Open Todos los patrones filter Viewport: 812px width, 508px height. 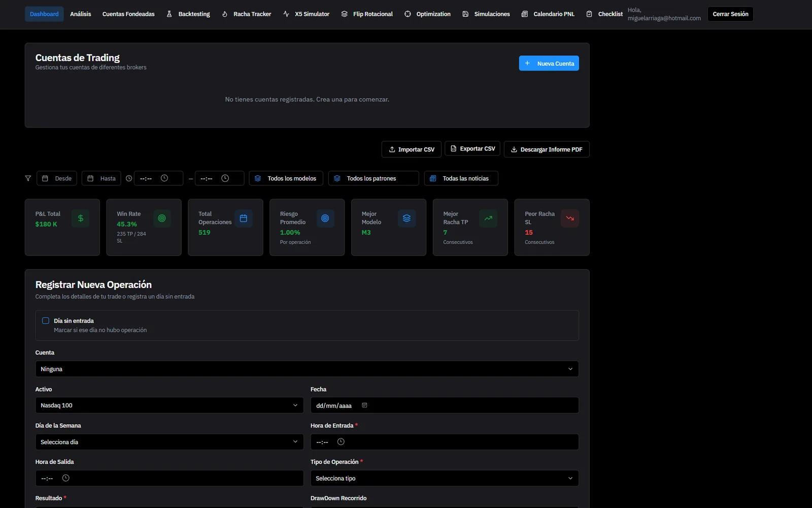[x=374, y=178]
